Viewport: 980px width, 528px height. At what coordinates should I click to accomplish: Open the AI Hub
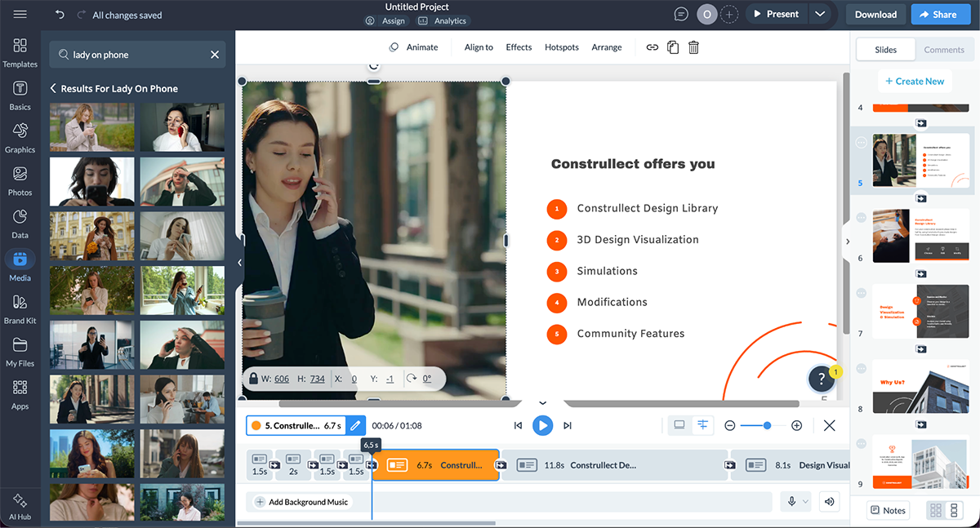(x=20, y=506)
